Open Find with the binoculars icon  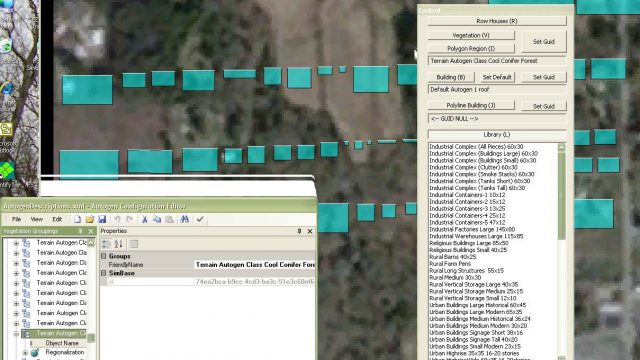coord(184,219)
